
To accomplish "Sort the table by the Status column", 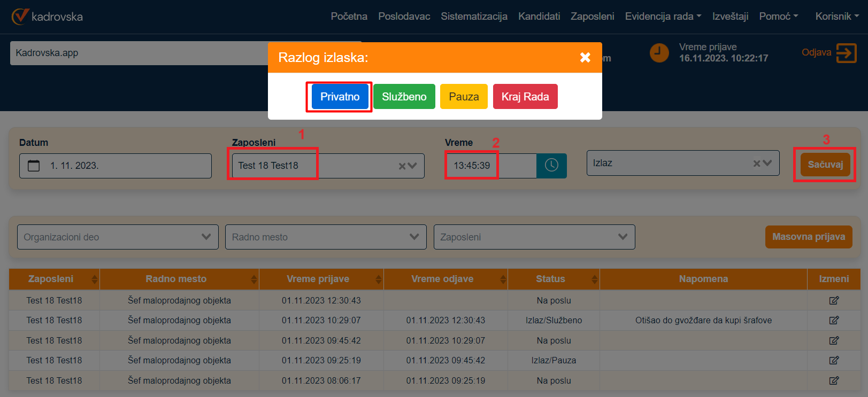I will click(594, 279).
